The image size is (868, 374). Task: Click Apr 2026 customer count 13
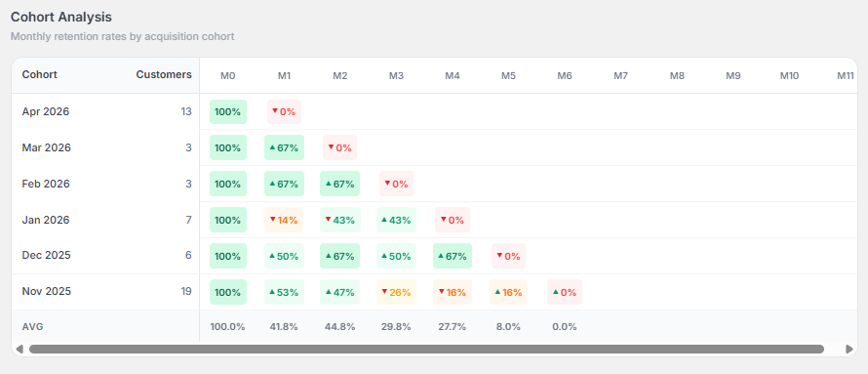[x=186, y=111]
